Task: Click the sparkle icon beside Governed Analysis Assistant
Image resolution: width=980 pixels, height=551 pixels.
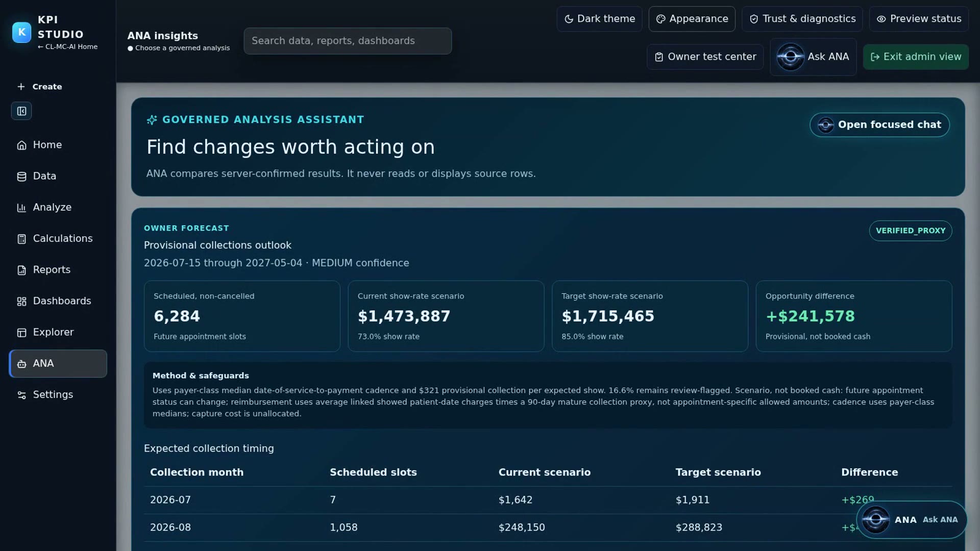Action: (152, 120)
